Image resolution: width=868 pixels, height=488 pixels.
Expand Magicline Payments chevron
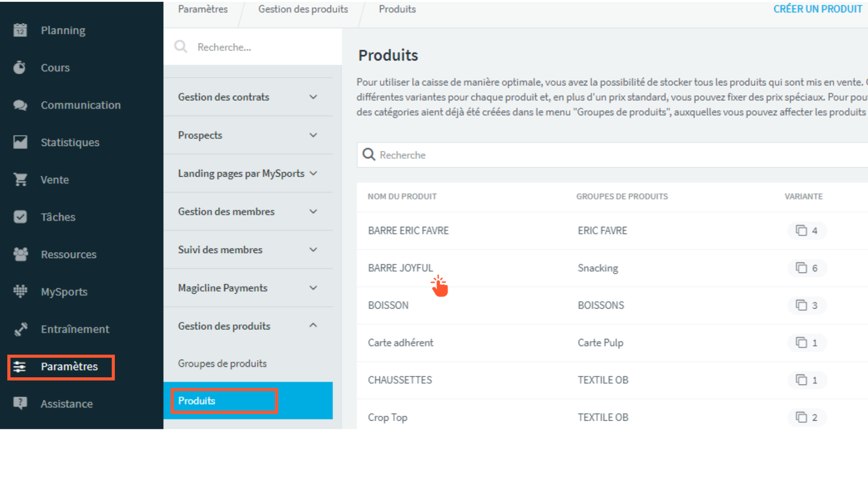pyautogui.click(x=313, y=288)
